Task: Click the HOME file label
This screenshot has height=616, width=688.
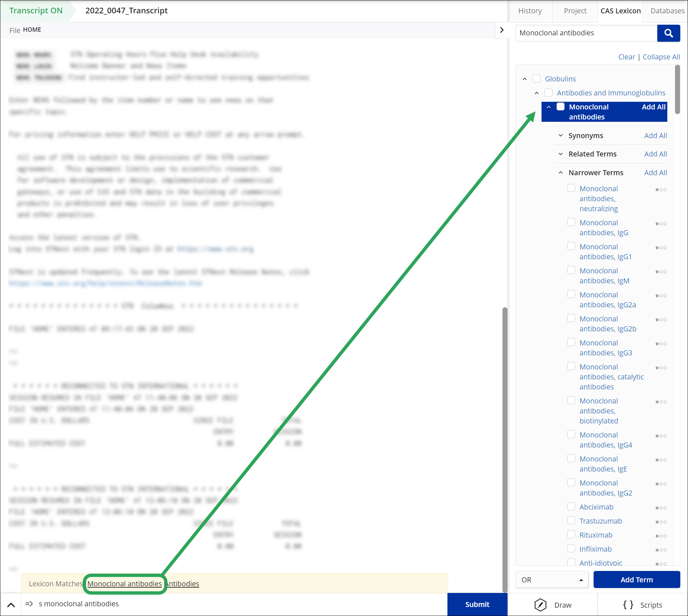Action: point(32,30)
